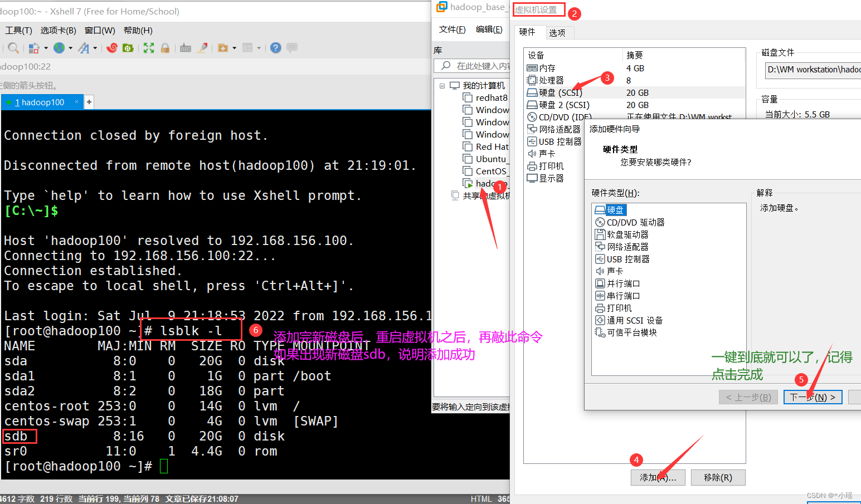The image size is (861, 504).
Task: Click the pane layout icon in Xshell toolbar
Action: click(247, 48)
